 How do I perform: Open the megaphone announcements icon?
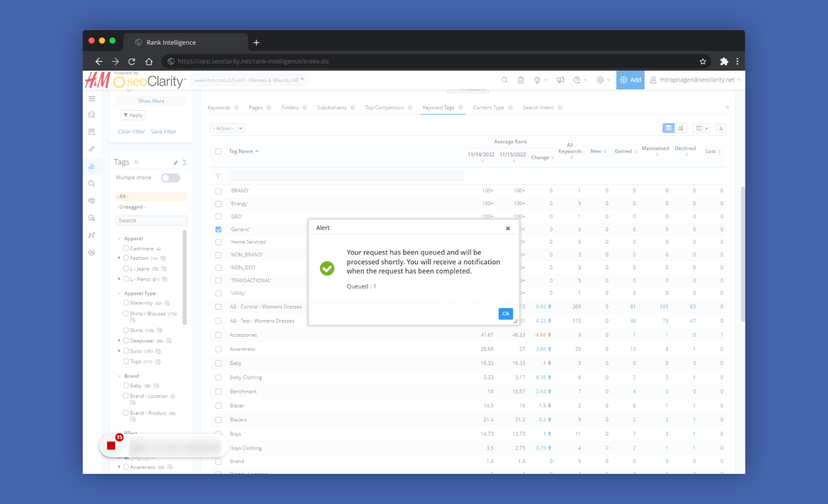[x=560, y=80]
